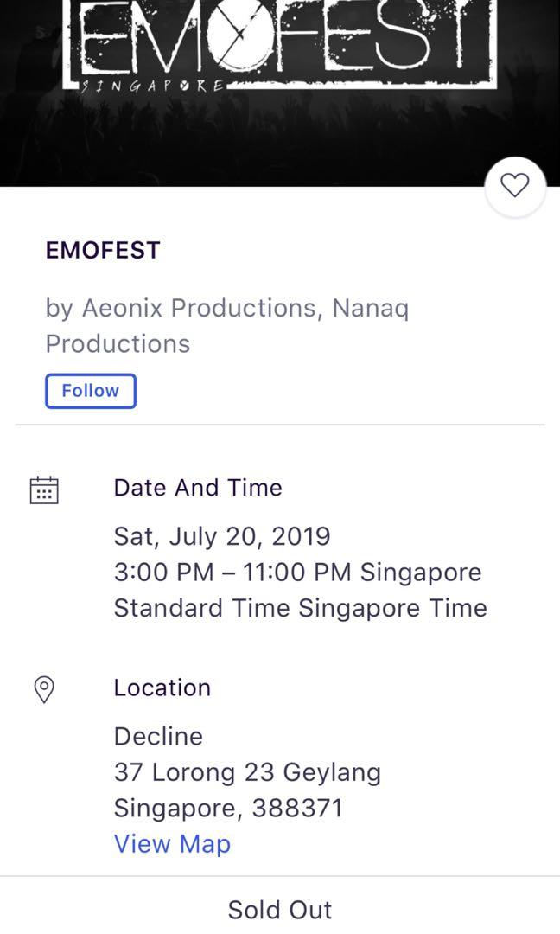
Task: Follow the organizer with the Follow button
Action: (x=91, y=391)
